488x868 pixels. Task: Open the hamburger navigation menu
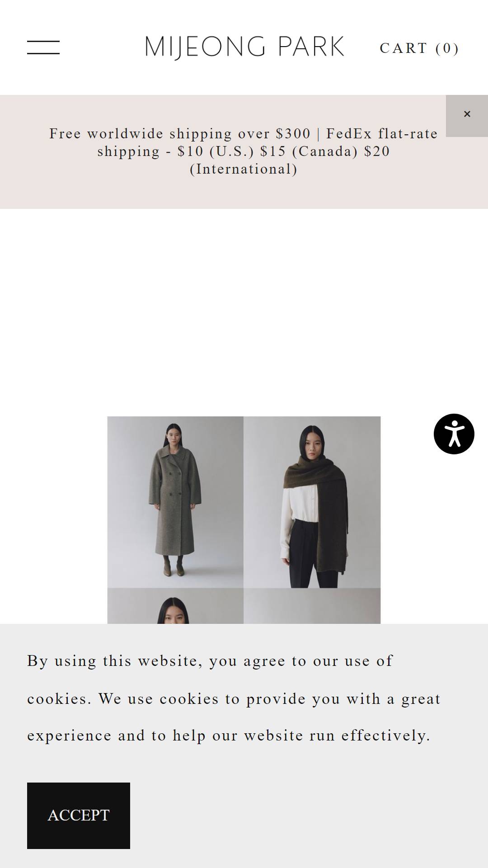pos(43,47)
